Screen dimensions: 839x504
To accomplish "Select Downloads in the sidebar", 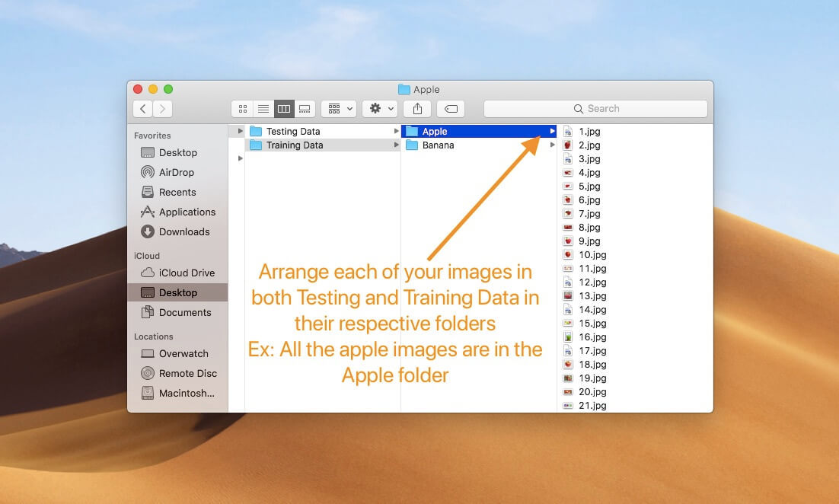I will [183, 232].
